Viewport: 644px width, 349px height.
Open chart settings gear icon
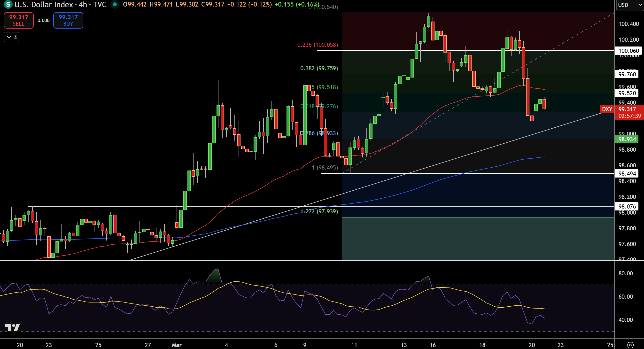click(630, 345)
